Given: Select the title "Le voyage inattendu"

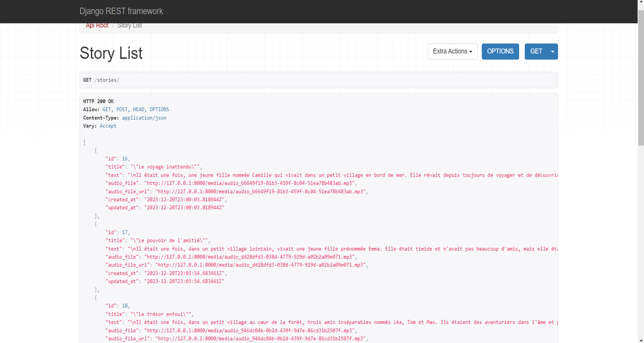Looking at the screenshot, I should [x=165, y=167].
